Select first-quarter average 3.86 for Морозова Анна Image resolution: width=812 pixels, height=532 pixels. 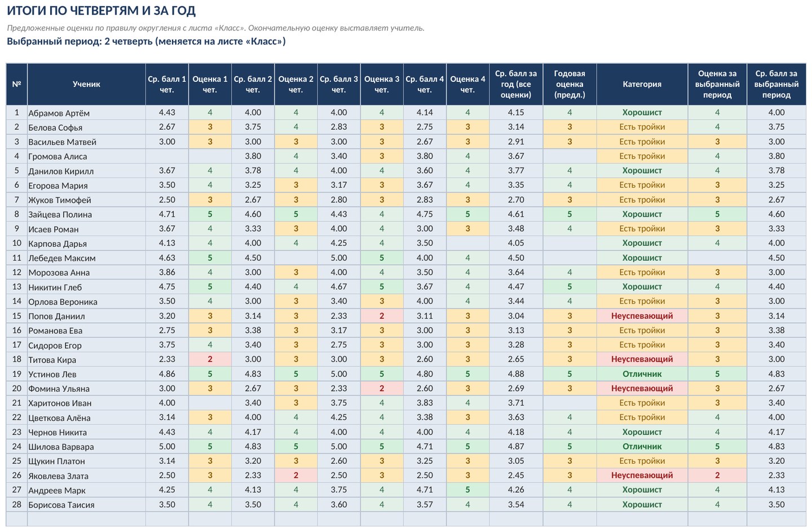point(167,272)
